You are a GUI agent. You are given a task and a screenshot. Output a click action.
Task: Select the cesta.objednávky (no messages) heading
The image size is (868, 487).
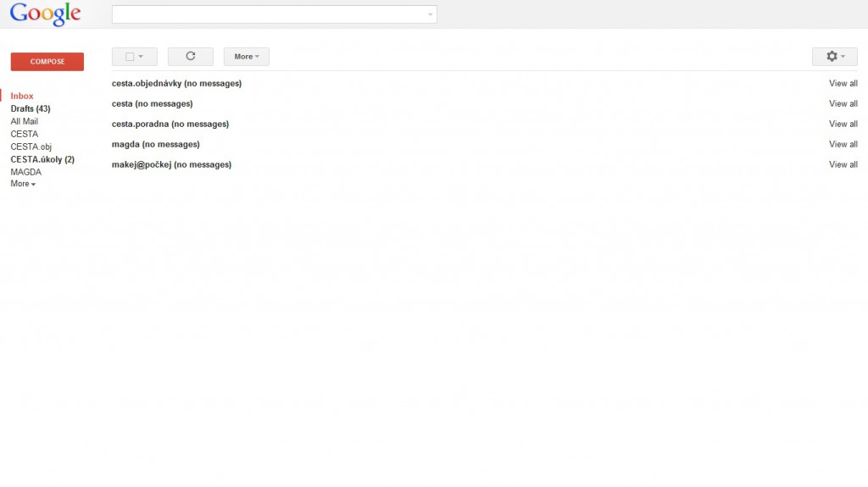(176, 84)
